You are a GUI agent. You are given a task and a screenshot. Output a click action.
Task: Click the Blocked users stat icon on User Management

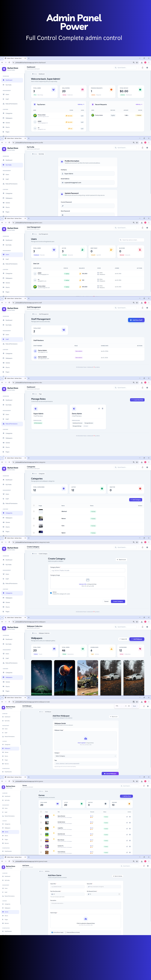[140, 250]
